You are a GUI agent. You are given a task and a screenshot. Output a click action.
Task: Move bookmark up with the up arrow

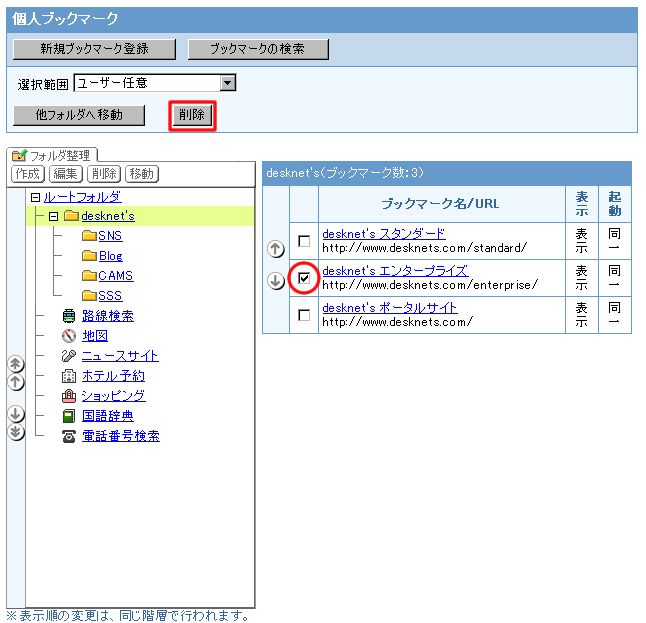click(x=276, y=248)
